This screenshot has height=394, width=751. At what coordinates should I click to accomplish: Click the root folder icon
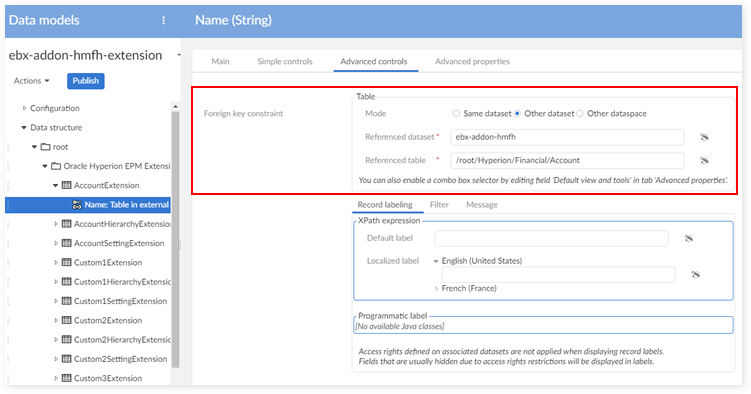pos(46,147)
